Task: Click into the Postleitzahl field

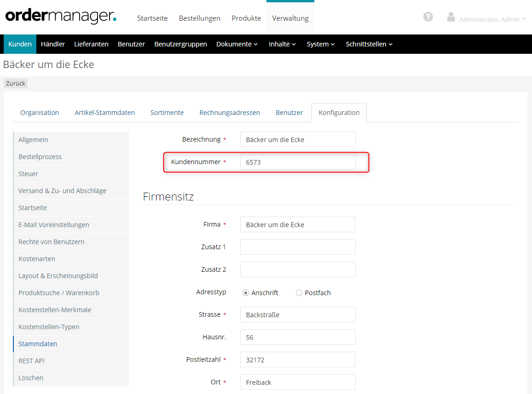Action: click(x=298, y=360)
